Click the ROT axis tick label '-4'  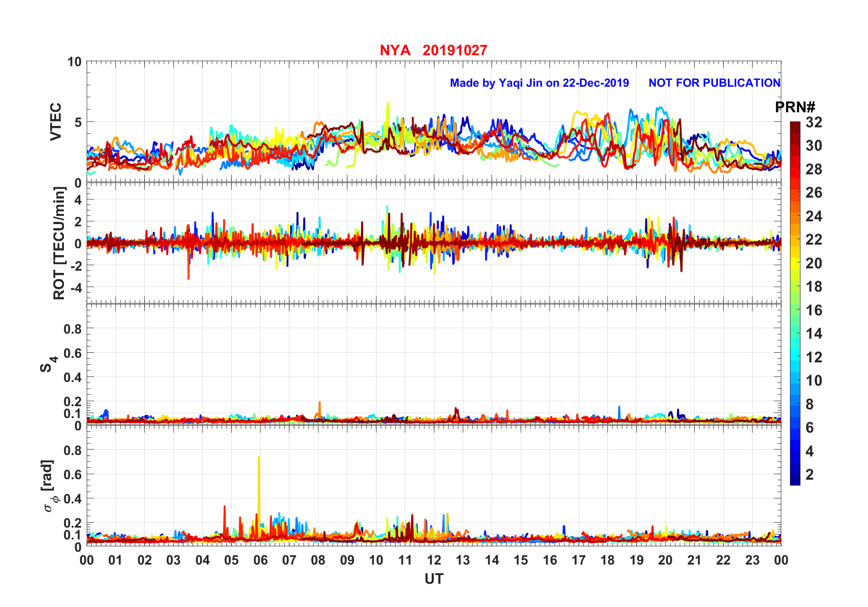coord(75,288)
